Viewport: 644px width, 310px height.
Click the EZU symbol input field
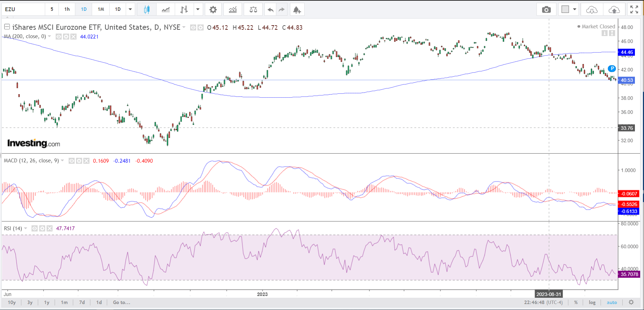pos(23,9)
